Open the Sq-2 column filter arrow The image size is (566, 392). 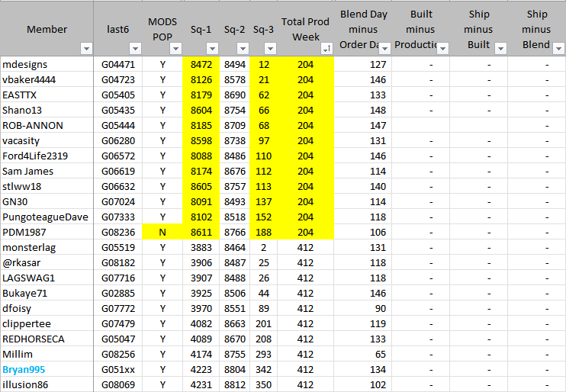[241, 49]
